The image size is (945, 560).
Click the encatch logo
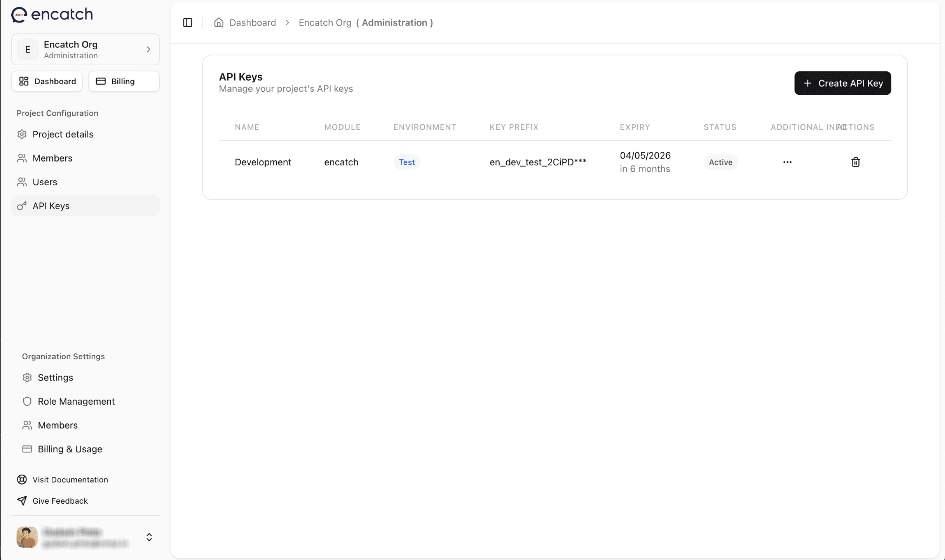point(51,14)
